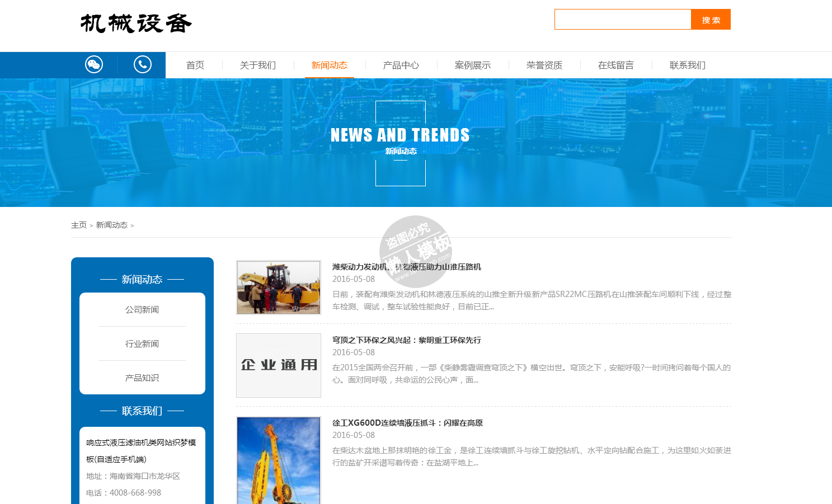Click the 机械设备 site logo

tap(136, 23)
